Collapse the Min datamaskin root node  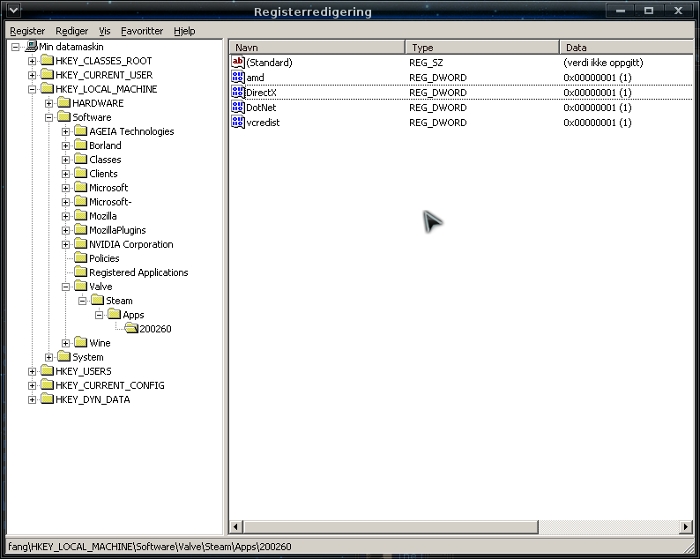coord(15,46)
